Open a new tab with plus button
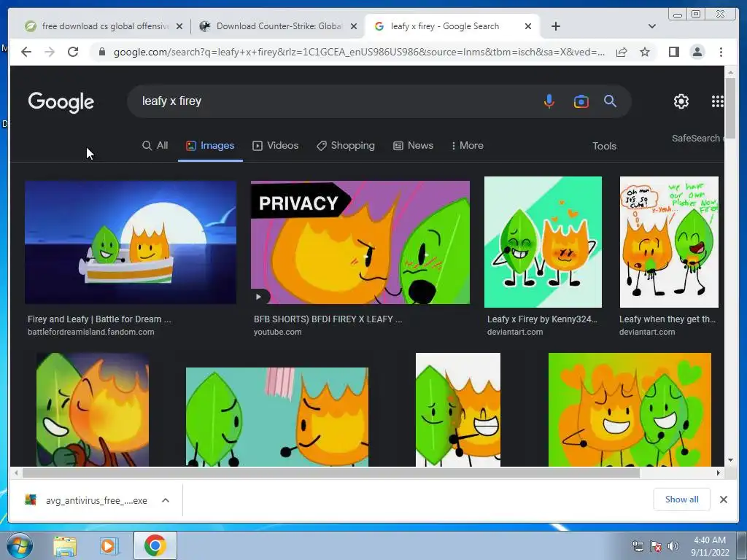This screenshot has width=747, height=560. [x=555, y=26]
